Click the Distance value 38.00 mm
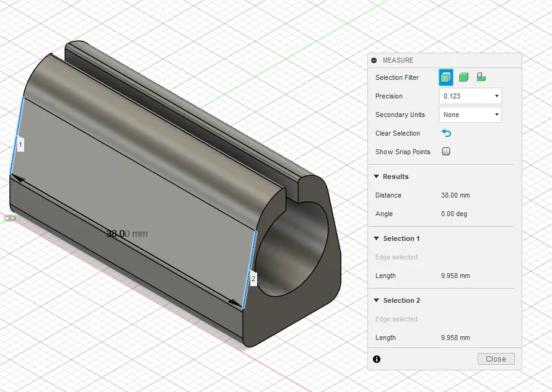The width and height of the screenshot is (552, 392). click(x=455, y=195)
